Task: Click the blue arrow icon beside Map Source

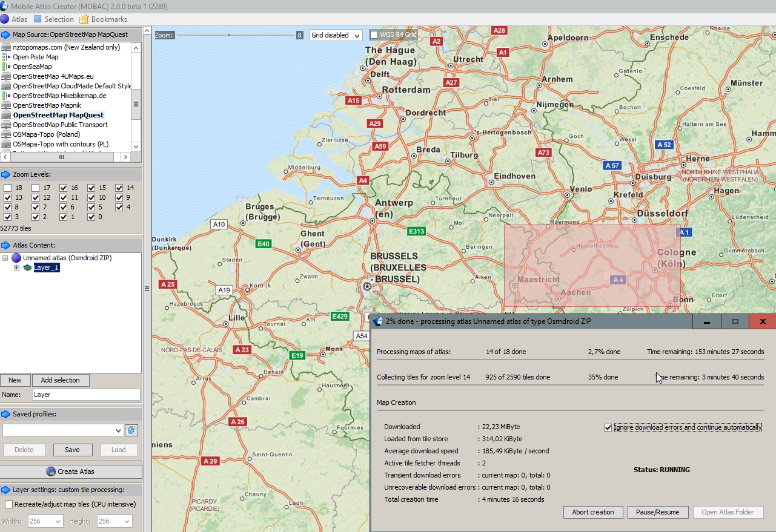Action: tap(6, 34)
